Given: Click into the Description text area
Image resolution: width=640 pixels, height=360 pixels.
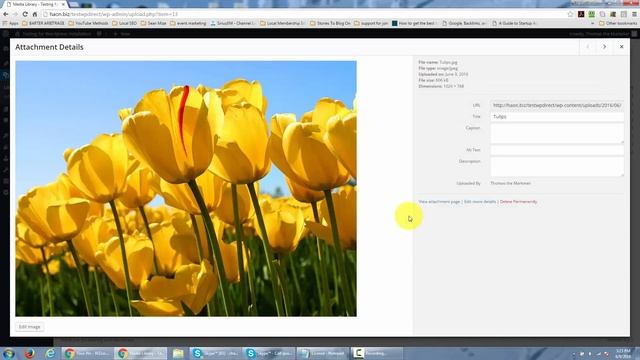Looking at the screenshot, I should (557, 167).
